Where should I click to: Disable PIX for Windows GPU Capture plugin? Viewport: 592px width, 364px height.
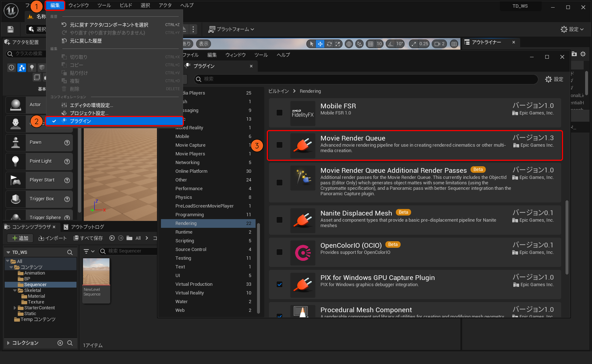280,284
